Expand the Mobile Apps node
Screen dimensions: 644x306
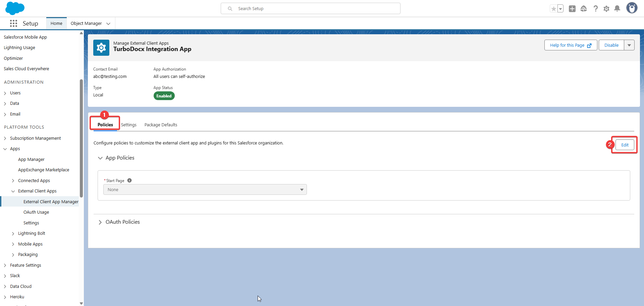click(13, 244)
